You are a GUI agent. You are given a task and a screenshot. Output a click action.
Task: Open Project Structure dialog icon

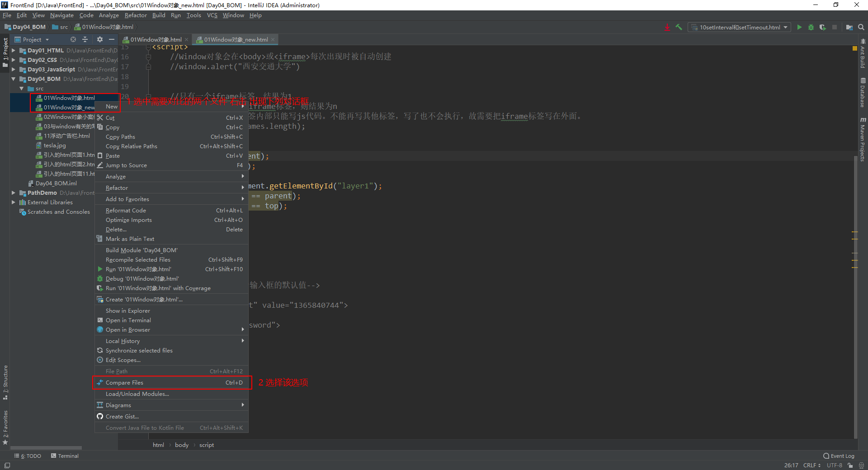(x=849, y=27)
